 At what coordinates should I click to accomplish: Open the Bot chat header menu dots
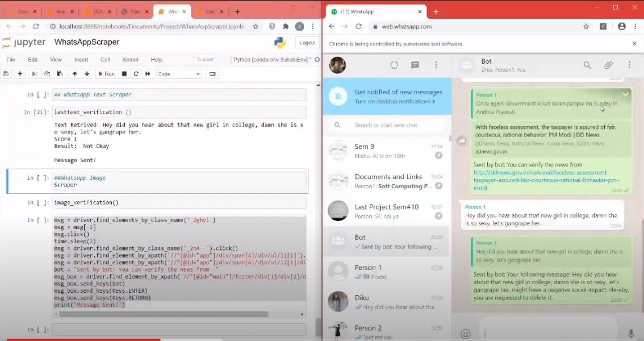[x=629, y=65]
